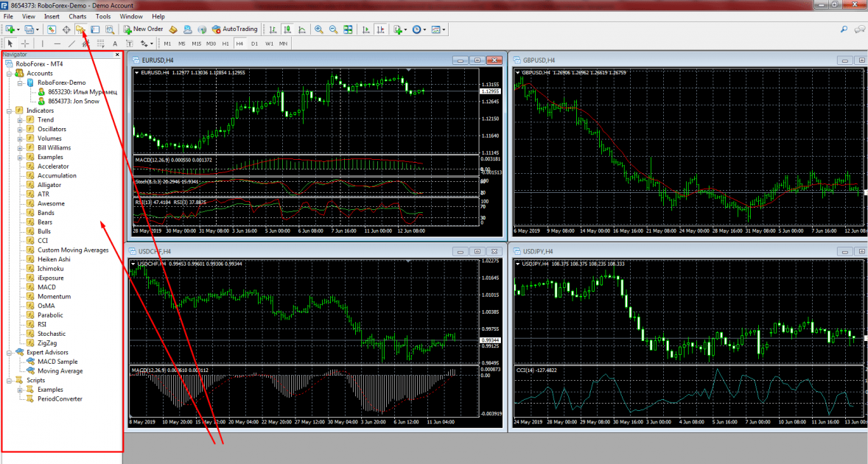Image resolution: width=868 pixels, height=464 pixels.
Task: Select the Ichimoku indicator
Action: [50, 269]
